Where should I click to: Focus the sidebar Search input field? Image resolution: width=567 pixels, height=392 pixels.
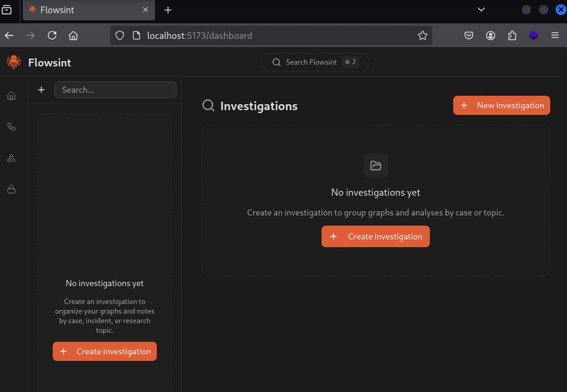click(116, 90)
